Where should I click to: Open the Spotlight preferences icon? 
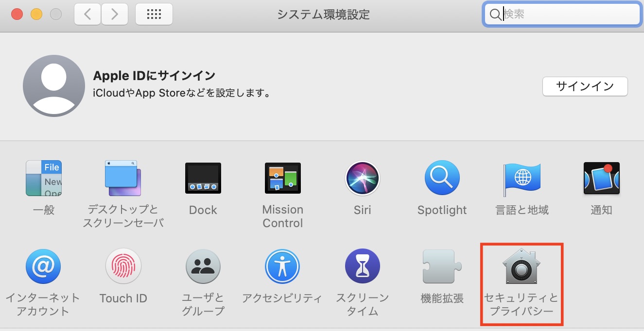[442, 179]
